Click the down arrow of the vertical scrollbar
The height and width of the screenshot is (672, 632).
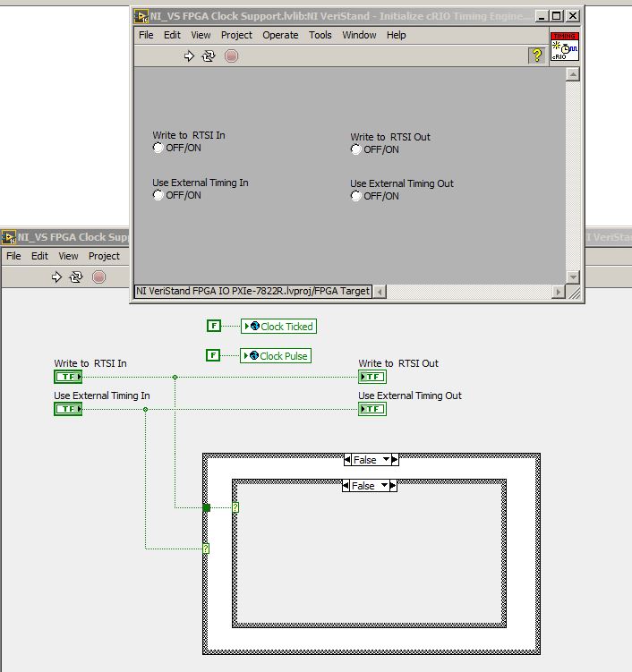pos(573,276)
